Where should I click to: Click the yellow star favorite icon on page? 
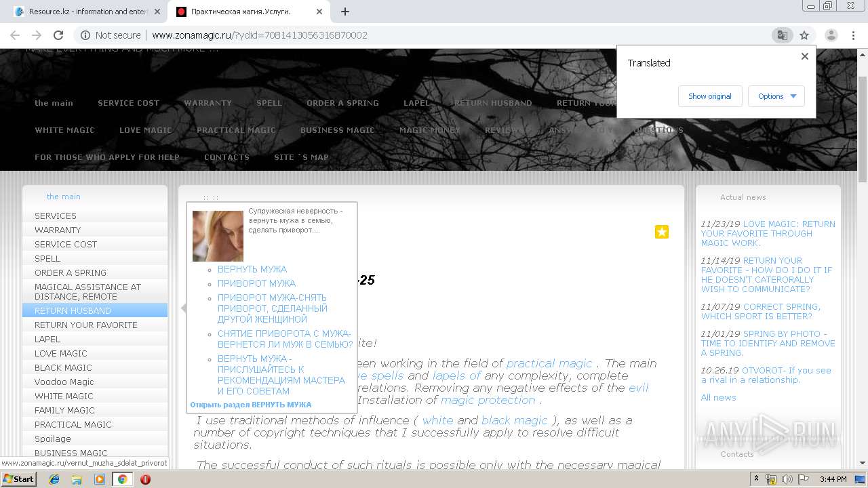(x=662, y=232)
